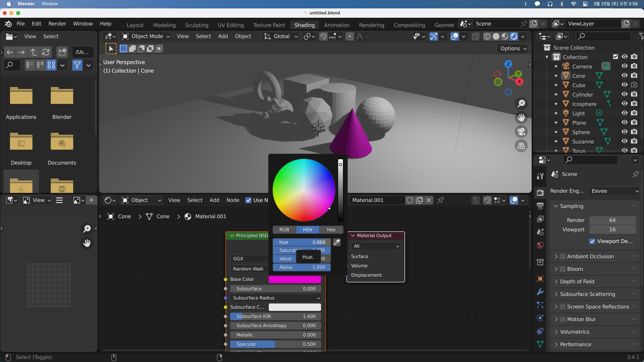644x362 pixels.
Task: Click the pan hand icon in the 3D viewport
Action: click(521, 117)
